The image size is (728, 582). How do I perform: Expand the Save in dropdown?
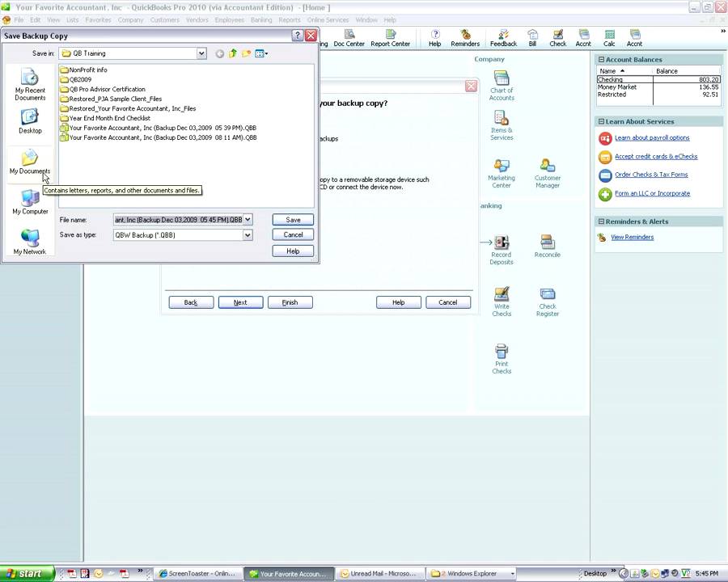pyautogui.click(x=201, y=53)
